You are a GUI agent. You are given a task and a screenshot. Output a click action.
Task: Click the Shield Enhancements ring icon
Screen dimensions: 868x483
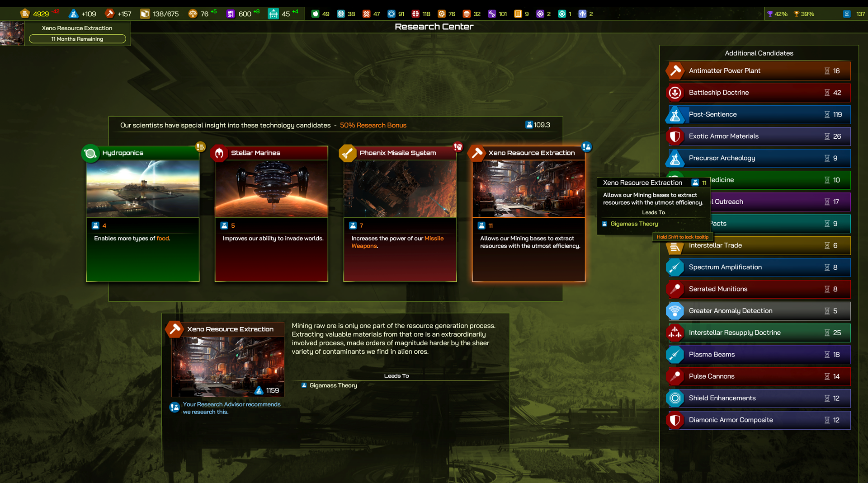675,398
